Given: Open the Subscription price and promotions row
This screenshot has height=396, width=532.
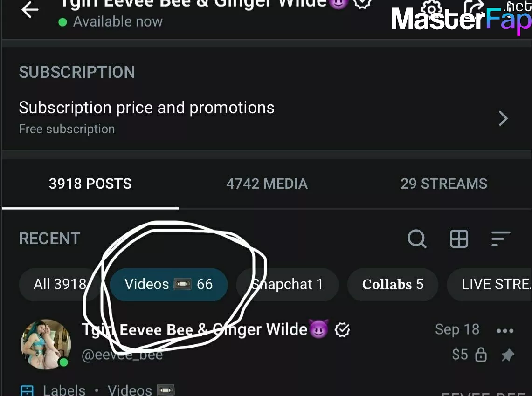Looking at the screenshot, I should pyautogui.click(x=266, y=117).
